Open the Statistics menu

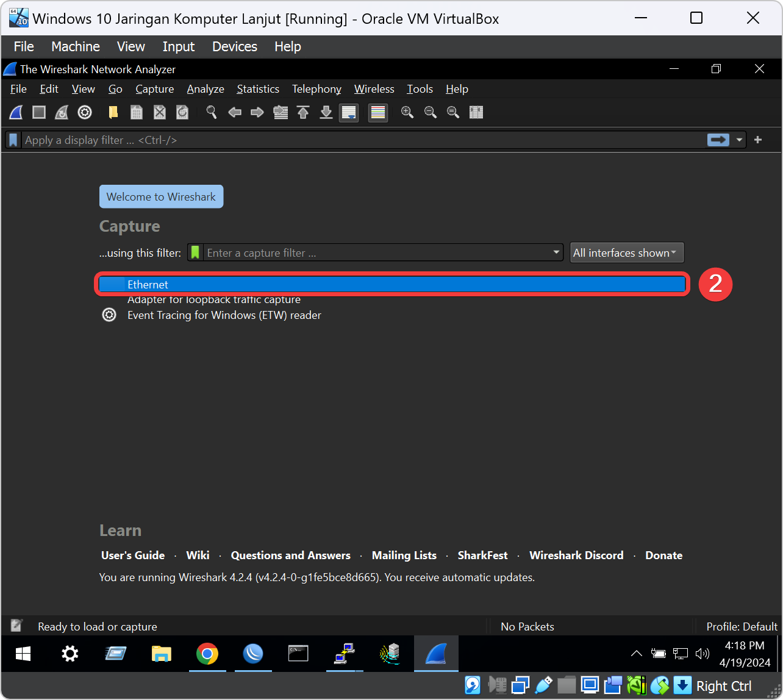(x=258, y=89)
